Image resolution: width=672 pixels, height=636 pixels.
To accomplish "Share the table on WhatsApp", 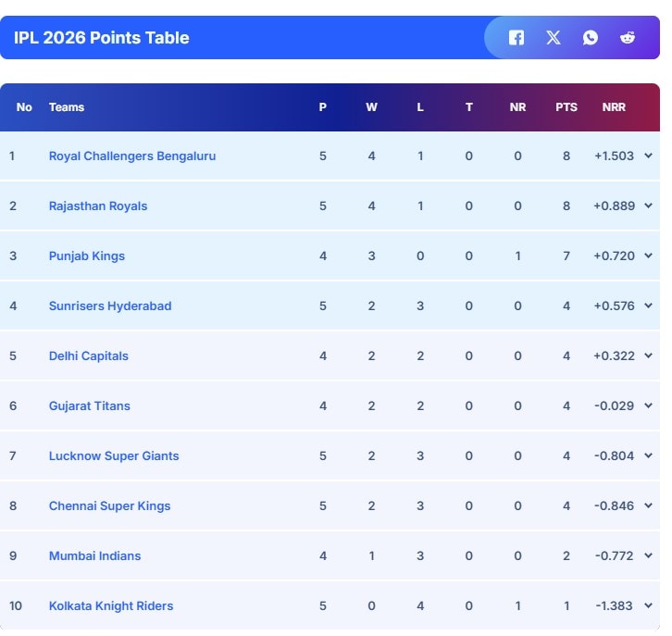I will (591, 38).
